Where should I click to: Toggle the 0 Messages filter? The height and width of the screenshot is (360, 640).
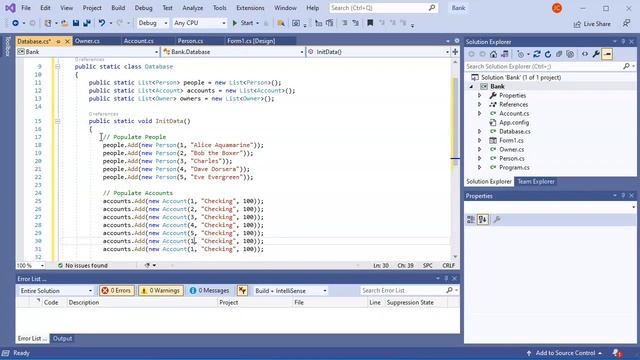click(x=209, y=291)
